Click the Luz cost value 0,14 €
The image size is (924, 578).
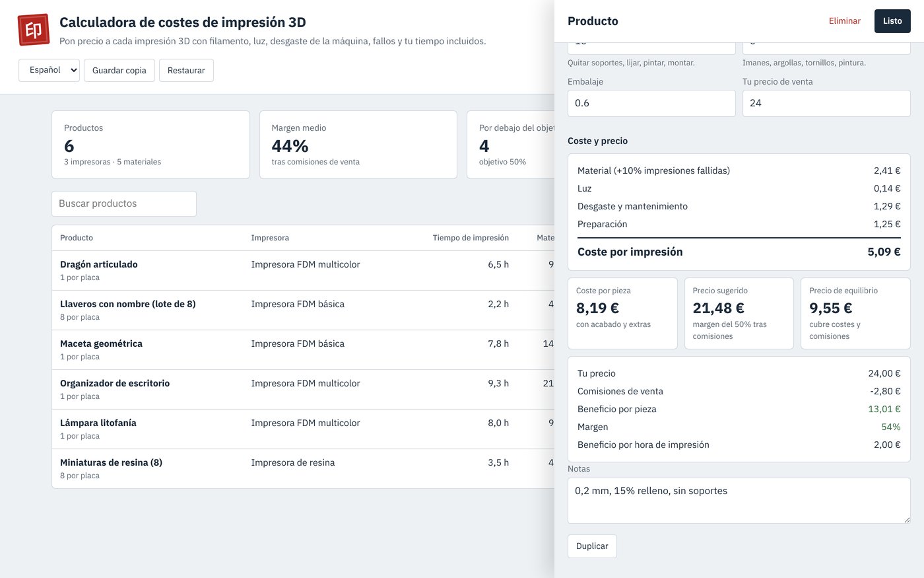(x=887, y=188)
